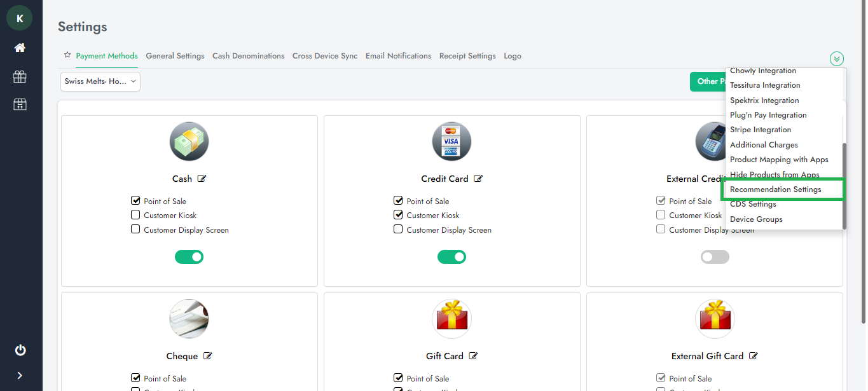Open the store sidebar icon
Image resolution: width=868 pixels, height=391 pixels.
(20, 104)
